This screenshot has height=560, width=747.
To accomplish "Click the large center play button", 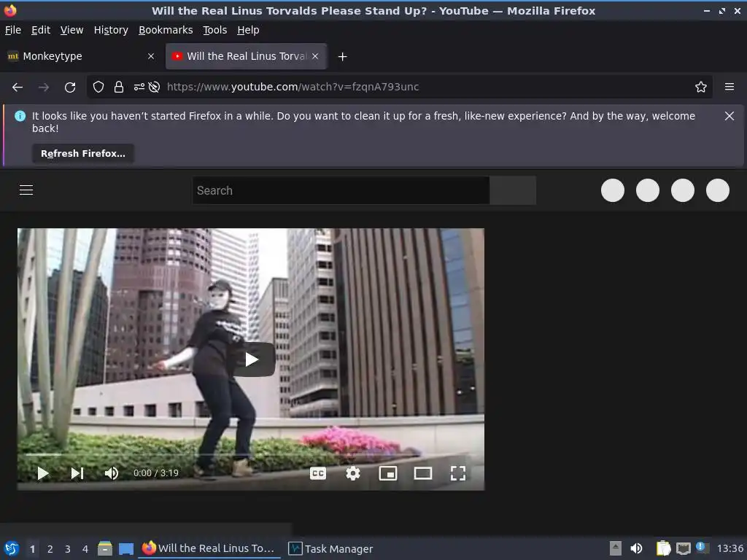I will coord(252,359).
